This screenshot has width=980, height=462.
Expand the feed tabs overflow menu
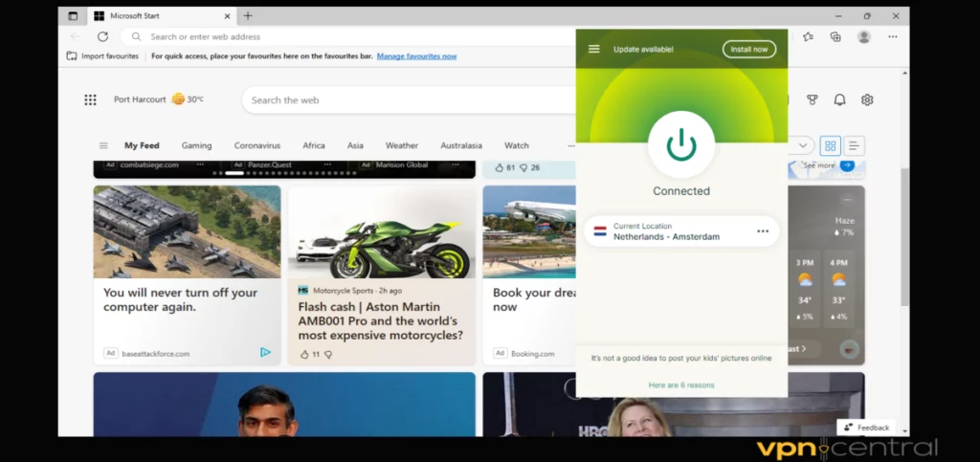pos(570,145)
